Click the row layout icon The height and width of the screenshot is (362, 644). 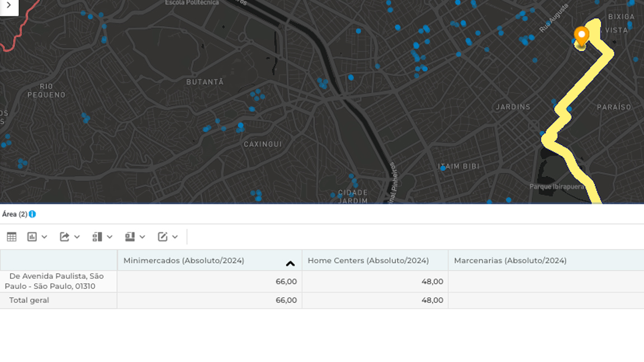click(130, 237)
